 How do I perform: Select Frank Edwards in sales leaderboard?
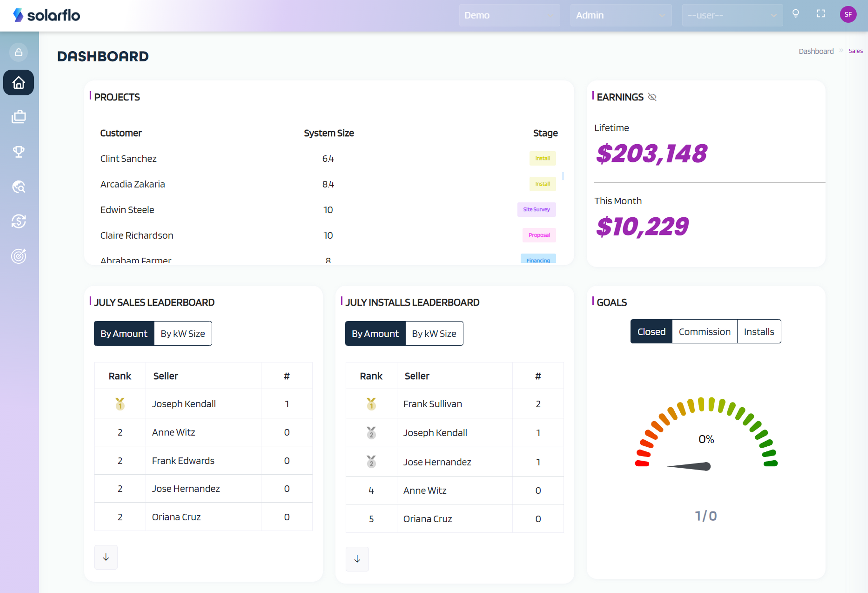coord(183,461)
